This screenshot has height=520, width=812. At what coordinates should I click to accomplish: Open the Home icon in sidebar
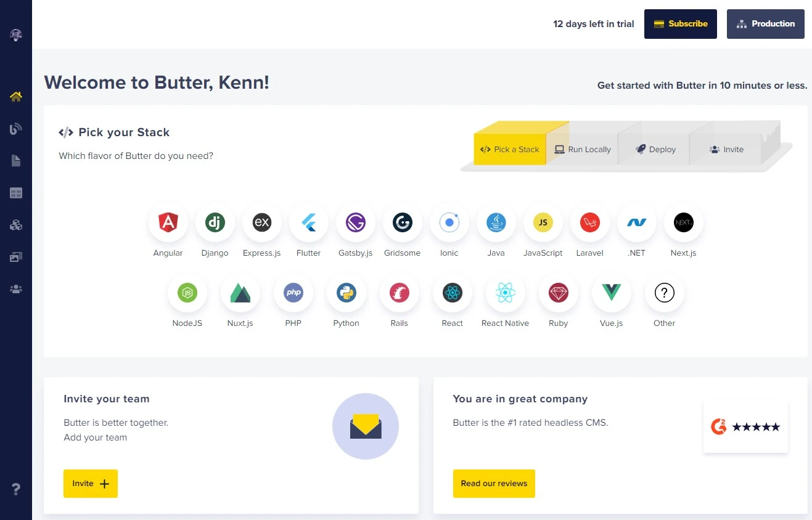(x=16, y=97)
